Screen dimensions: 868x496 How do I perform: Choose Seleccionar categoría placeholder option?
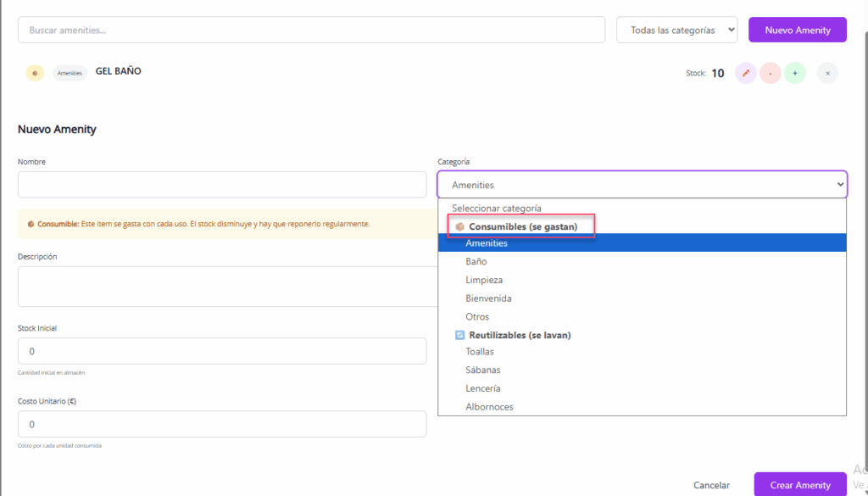pos(496,208)
